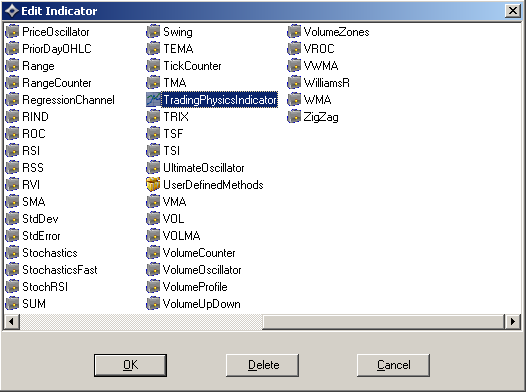Click the icon next to ZigZag
526x392 pixels.
[294, 117]
